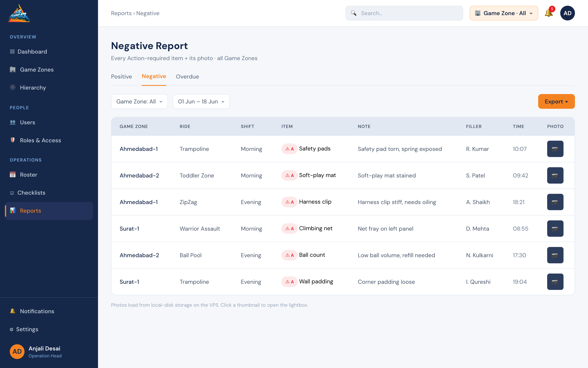588x368 pixels.
Task: Click the Checklists checkbox icon
Action: point(12,193)
